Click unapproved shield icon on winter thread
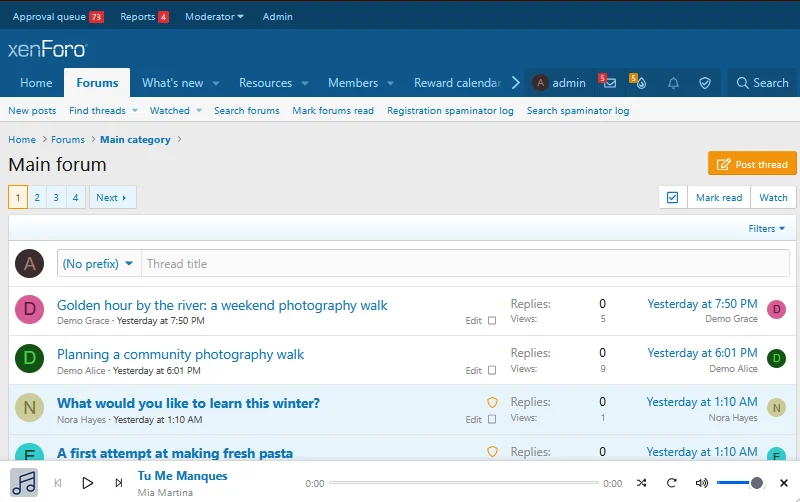The image size is (800, 502). click(492, 403)
